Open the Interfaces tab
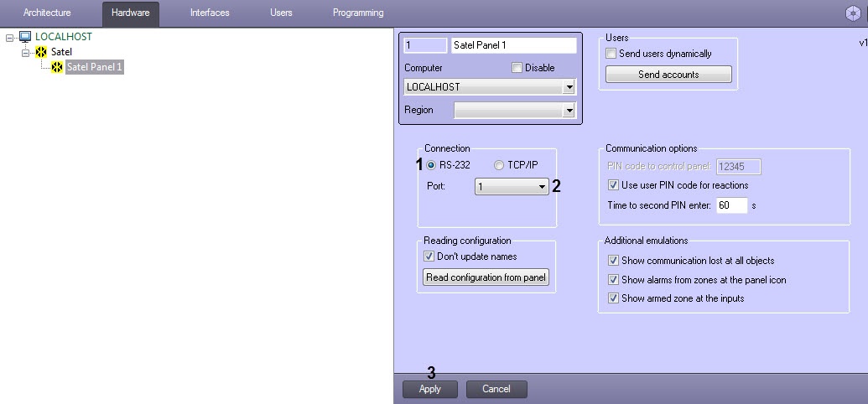This screenshot has height=404, width=868. pos(210,13)
